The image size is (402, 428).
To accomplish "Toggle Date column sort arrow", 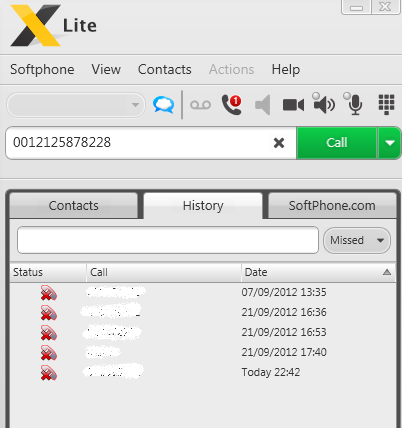I will coord(387,272).
